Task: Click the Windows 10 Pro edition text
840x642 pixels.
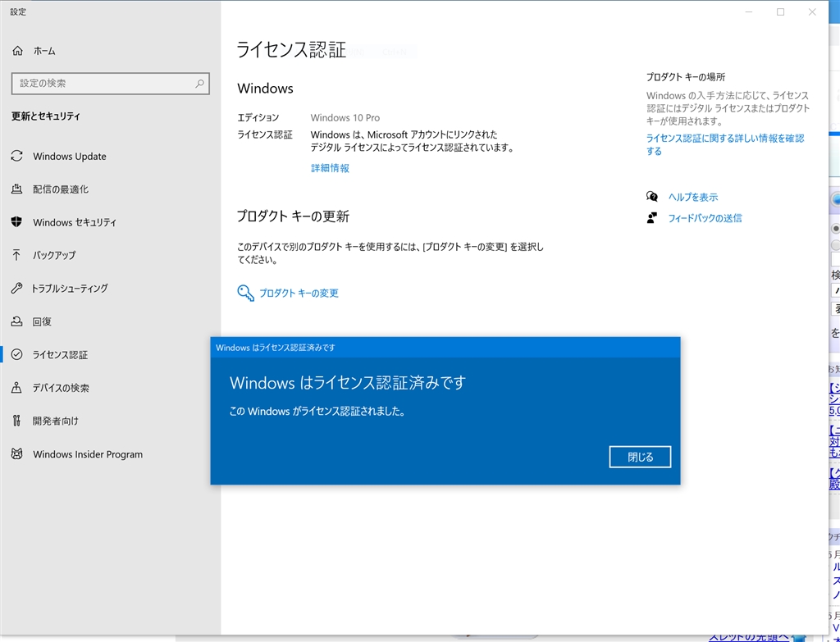Action: [x=345, y=118]
